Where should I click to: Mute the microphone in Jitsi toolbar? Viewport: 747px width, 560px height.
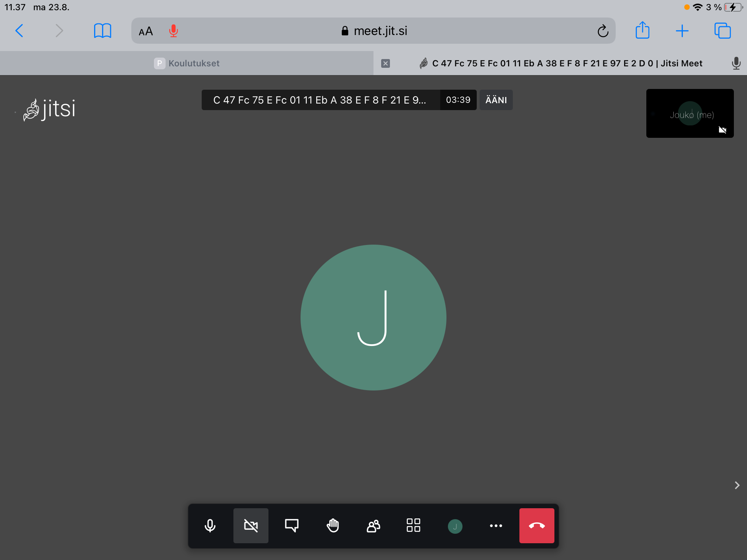pyautogui.click(x=210, y=526)
